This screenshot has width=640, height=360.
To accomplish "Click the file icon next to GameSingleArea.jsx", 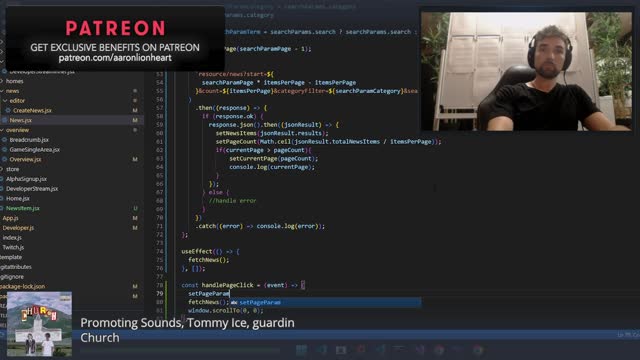I will pos(4,149).
